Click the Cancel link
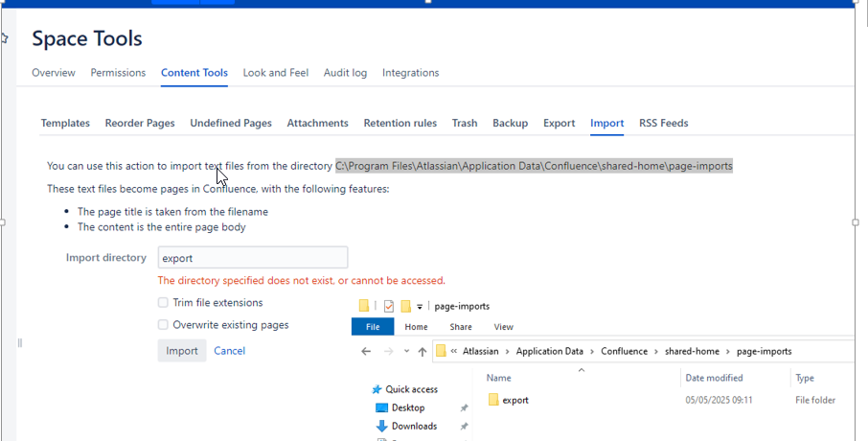Image resolution: width=868 pixels, height=441 pixels. point(229,351)
